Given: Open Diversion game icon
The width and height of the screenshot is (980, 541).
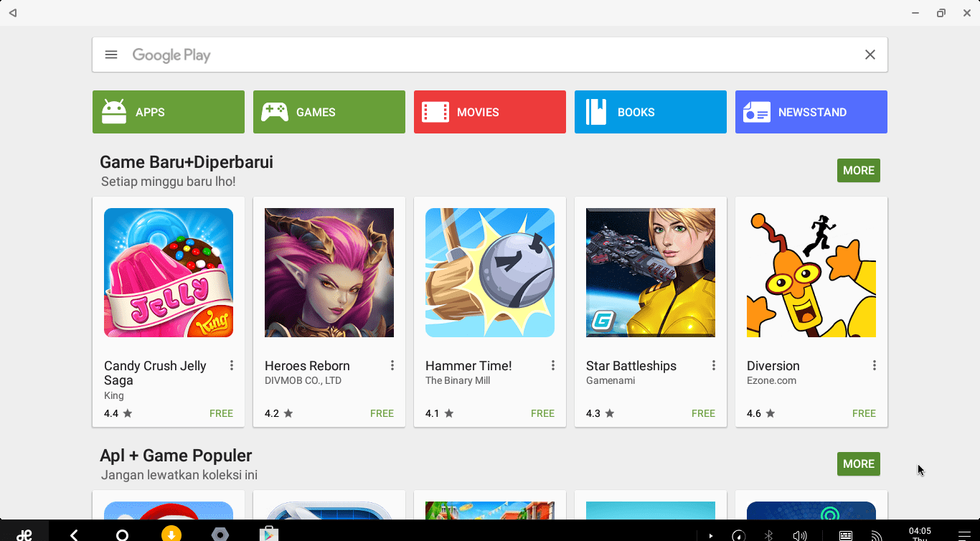Looking at the screenshot, I should (811, 273).
